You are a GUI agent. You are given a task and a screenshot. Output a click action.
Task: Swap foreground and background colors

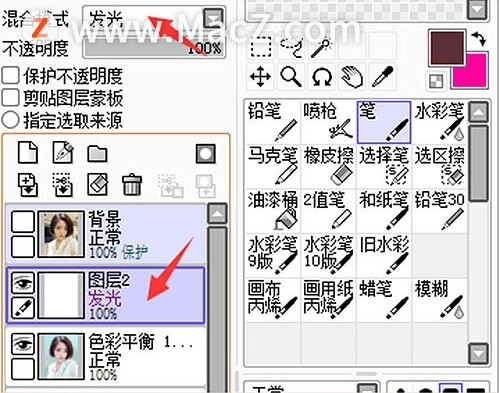[x=480, y=38]
